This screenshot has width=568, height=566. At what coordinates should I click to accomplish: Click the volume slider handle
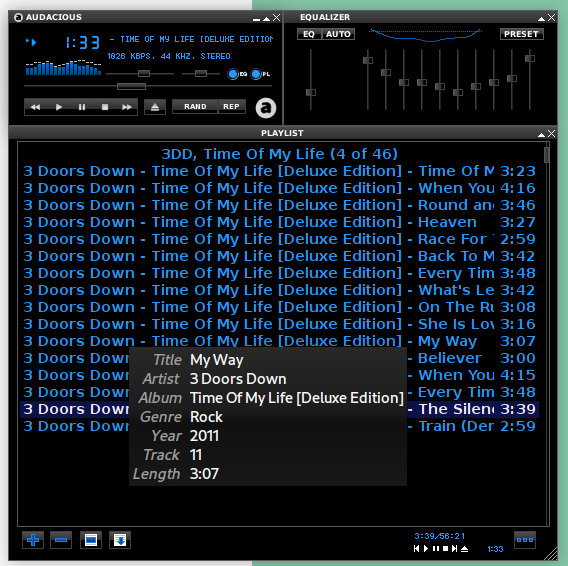point(144,74)
